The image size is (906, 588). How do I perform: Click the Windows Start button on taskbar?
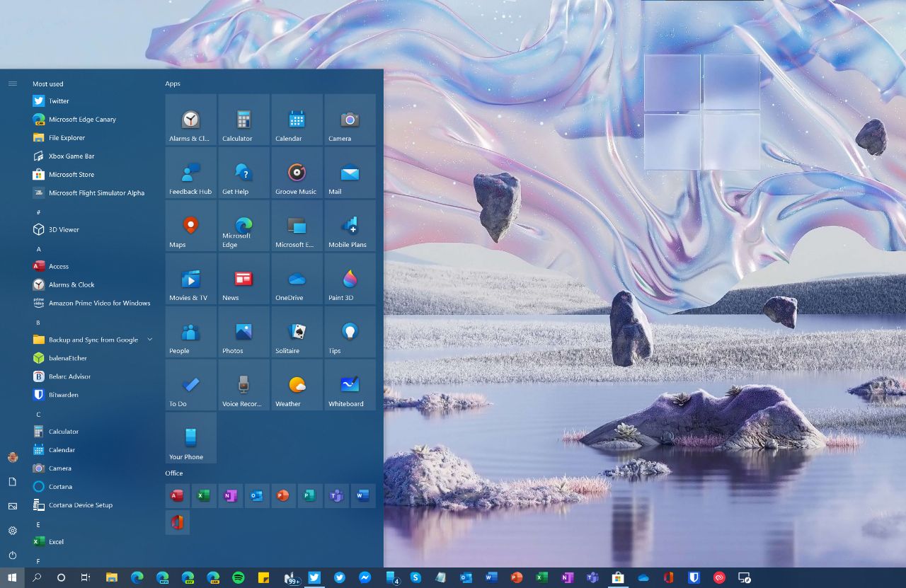click(12, 577)
